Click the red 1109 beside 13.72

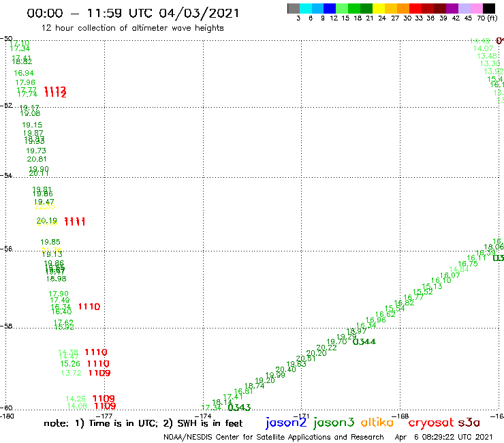[99, 373]
